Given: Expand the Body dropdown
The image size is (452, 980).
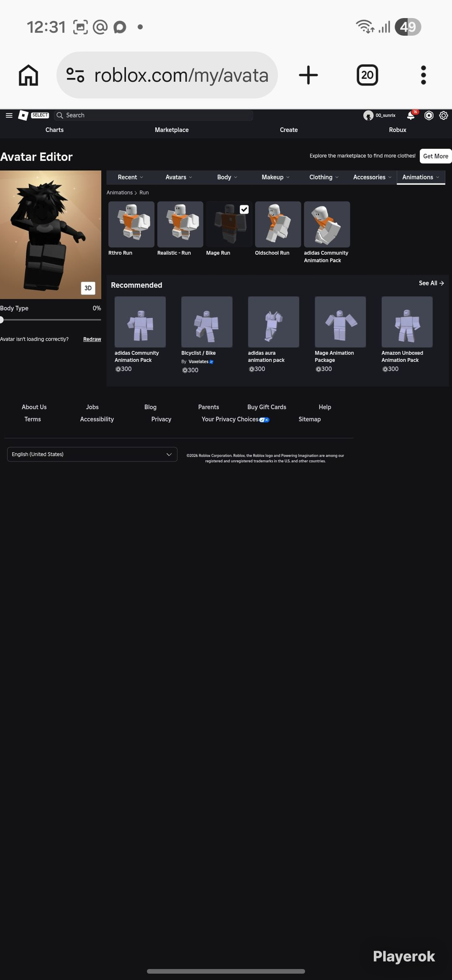Looking at the screenshot, I should [227, 177].
